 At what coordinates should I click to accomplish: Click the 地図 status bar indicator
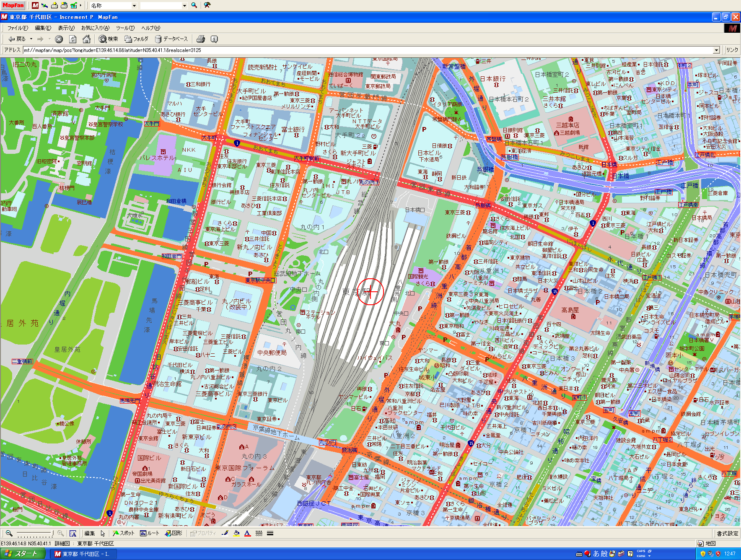pyautogui.click(x=707, y=543)
